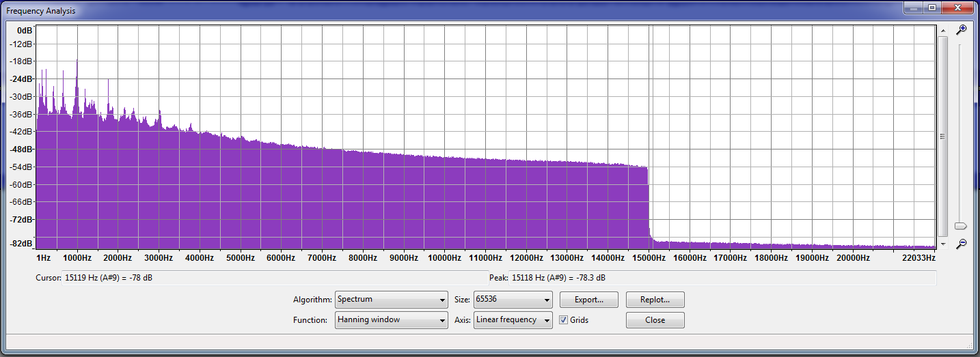Click the zoom in magnifier icon
This screenshot has width=980, height=357.
pos(961,30)
